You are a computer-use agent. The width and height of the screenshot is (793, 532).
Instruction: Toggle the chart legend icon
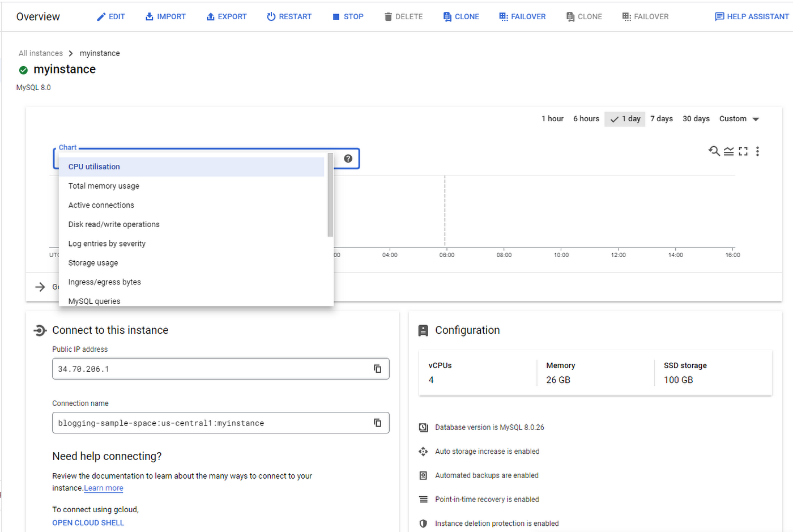(729, 151)
